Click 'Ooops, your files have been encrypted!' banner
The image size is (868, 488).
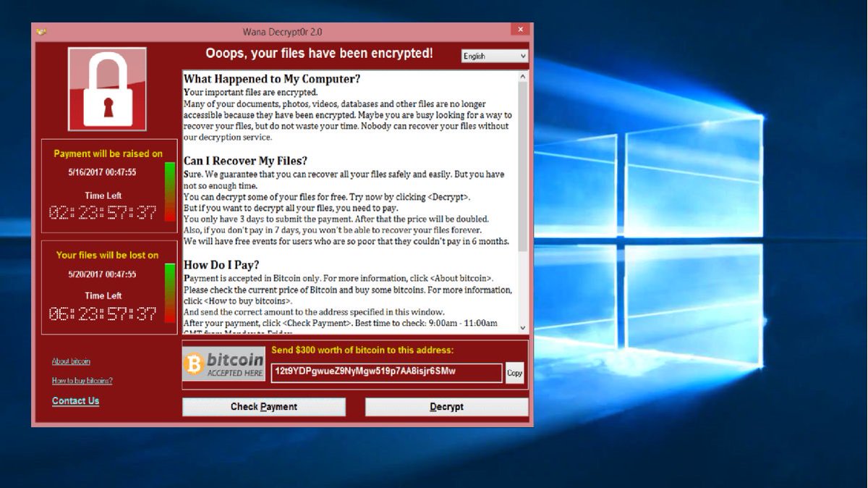[x=319, y=53]
